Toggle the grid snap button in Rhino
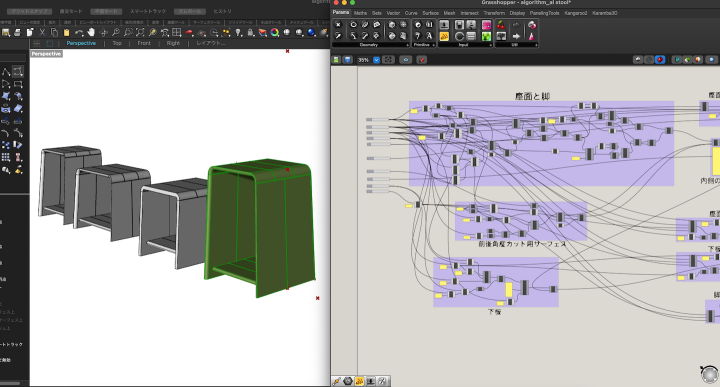 pyautogui.click(x=30, y=11)
